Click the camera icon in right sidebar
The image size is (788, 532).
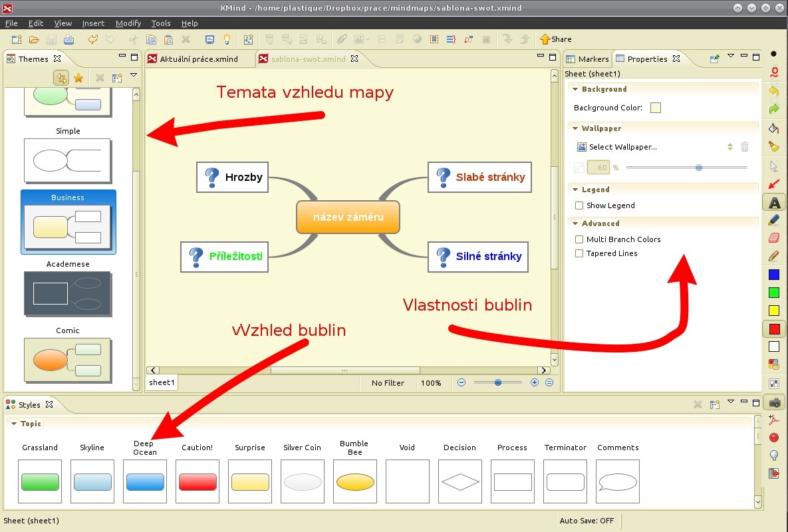774,402
